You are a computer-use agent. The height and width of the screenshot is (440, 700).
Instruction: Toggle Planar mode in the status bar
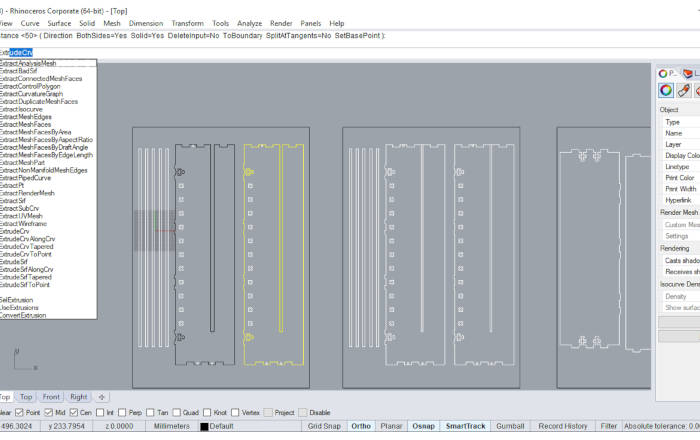(x=391, y=426)
